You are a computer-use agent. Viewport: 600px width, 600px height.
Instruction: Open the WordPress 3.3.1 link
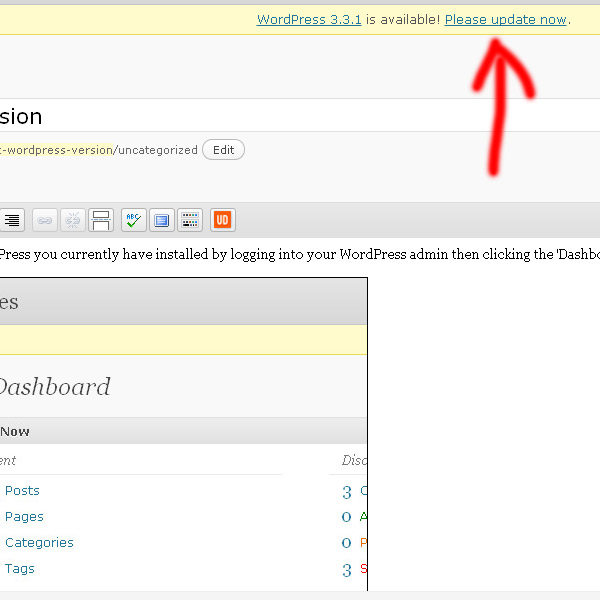pyautogui.click(x=309, y=19)
